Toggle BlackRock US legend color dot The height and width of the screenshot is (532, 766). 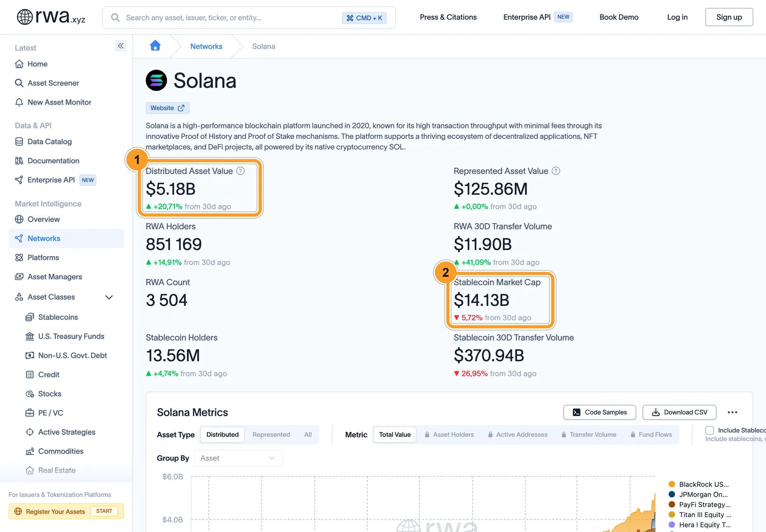672,485
